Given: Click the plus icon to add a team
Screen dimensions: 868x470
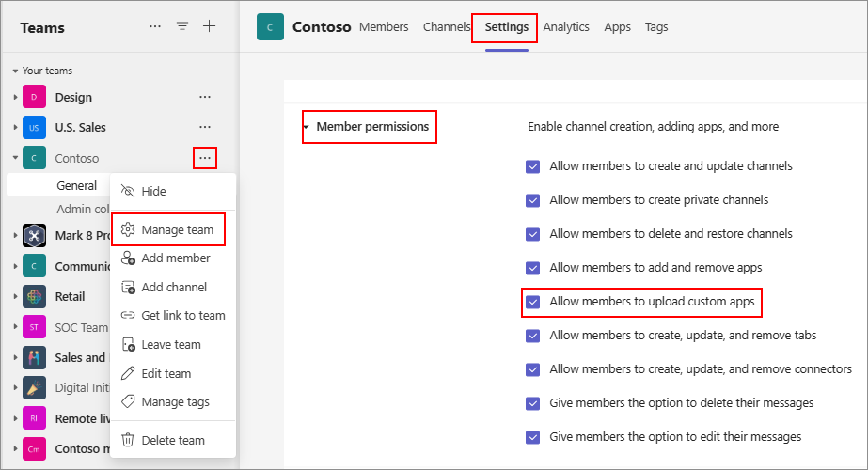Looking at the screenshot, I should (x=209, y=26).
